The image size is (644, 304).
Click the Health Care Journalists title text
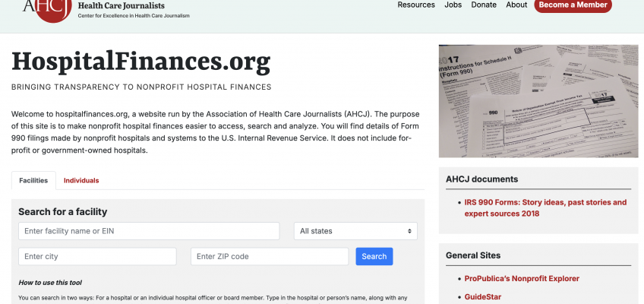122,6
